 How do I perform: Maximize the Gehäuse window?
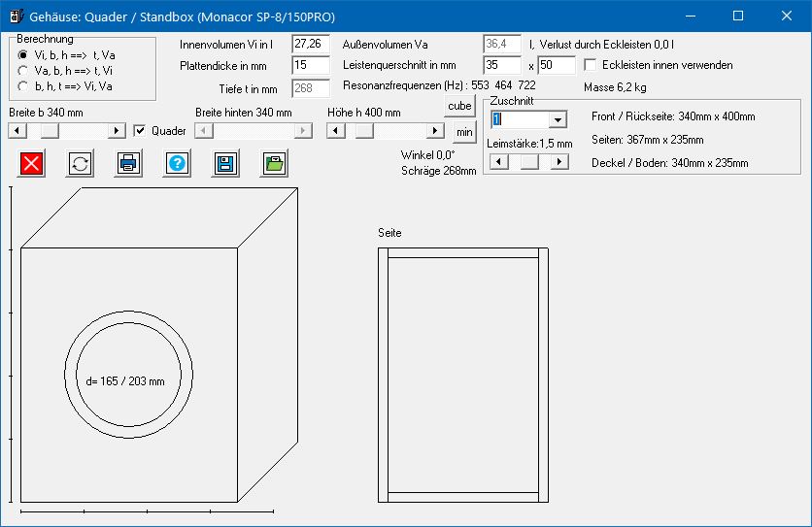pyautogui.click(x=738, y=16)
